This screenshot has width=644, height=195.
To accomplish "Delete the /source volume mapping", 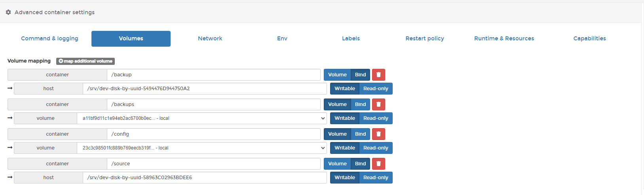I will click(x=378, y=164).
